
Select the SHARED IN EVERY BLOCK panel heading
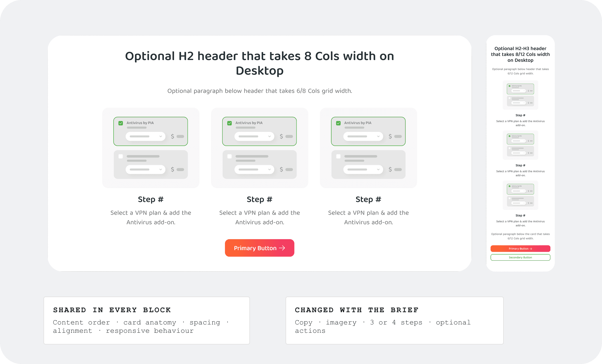click(x=112, y=310)
